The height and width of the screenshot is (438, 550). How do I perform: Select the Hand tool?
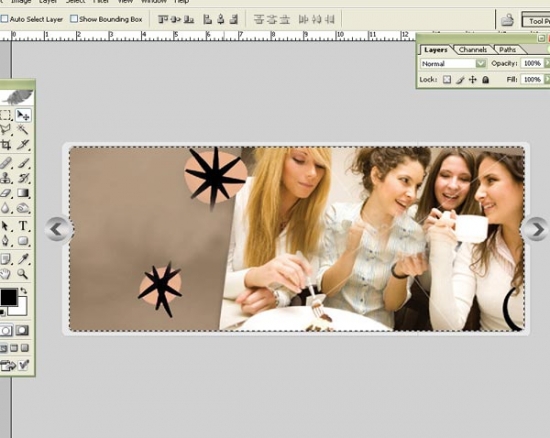5,274
